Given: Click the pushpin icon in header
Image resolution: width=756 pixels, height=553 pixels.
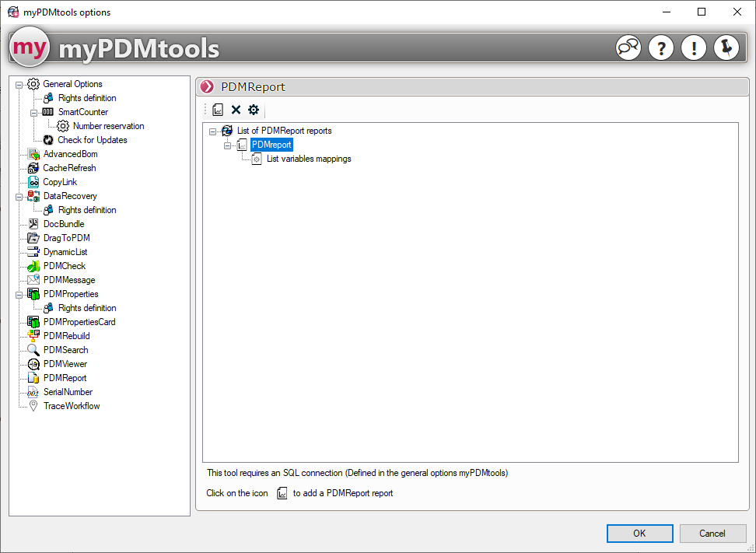Looking at the screenshot, I should [726, 48].
